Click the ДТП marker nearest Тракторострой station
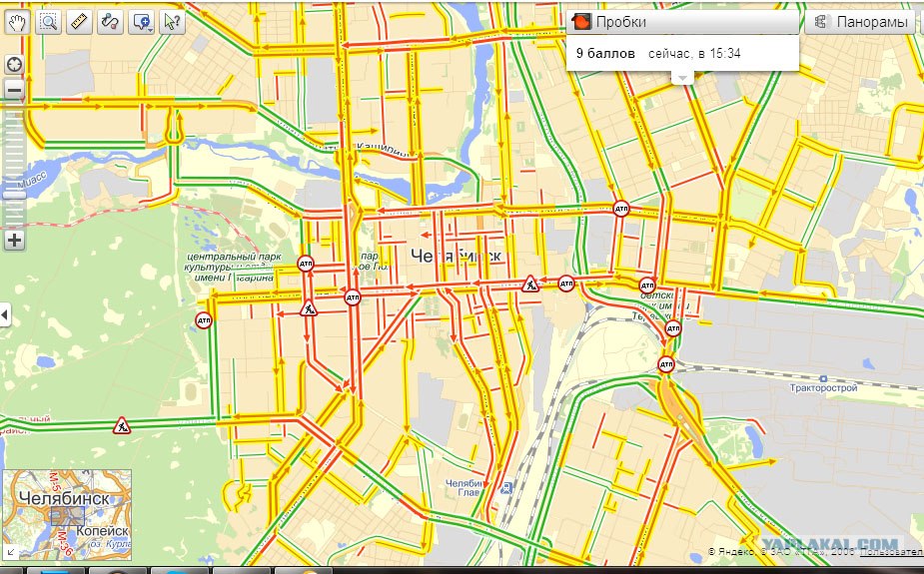 click(x=666, y=365)
